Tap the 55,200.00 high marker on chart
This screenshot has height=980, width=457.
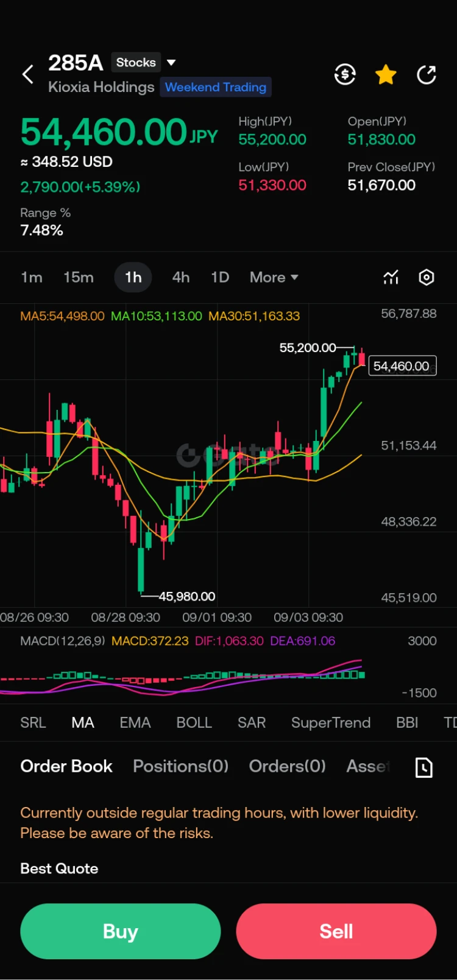click(x=308, y=348)
